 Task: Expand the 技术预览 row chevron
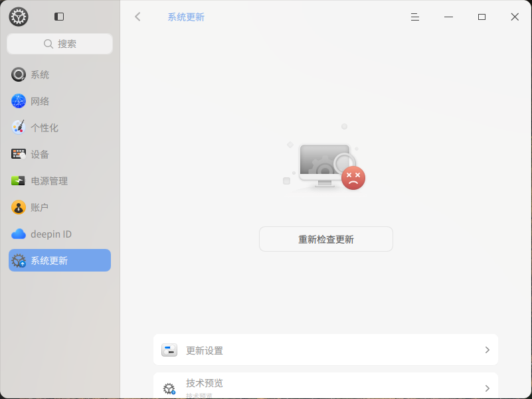(488, 388)
